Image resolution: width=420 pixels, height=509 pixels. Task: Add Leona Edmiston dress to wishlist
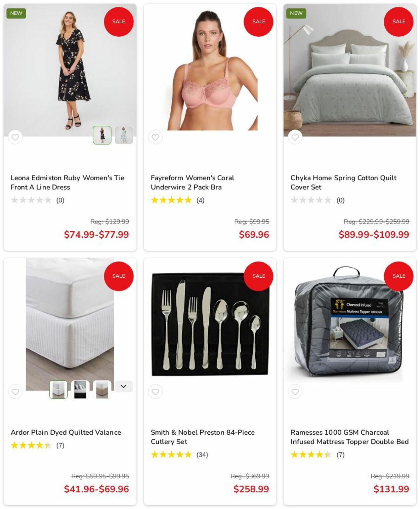pyautogui.click(x=15, y=137)
